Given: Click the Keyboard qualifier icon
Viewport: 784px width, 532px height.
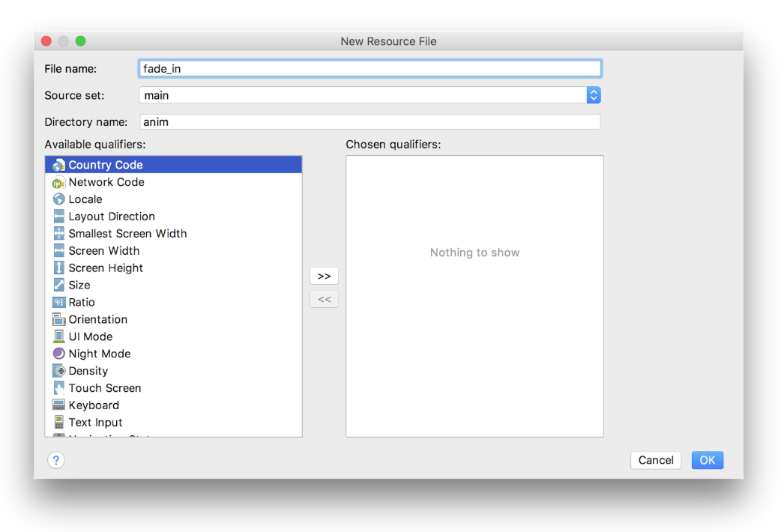Looking at the screenshot, I should tap(58, 405).
